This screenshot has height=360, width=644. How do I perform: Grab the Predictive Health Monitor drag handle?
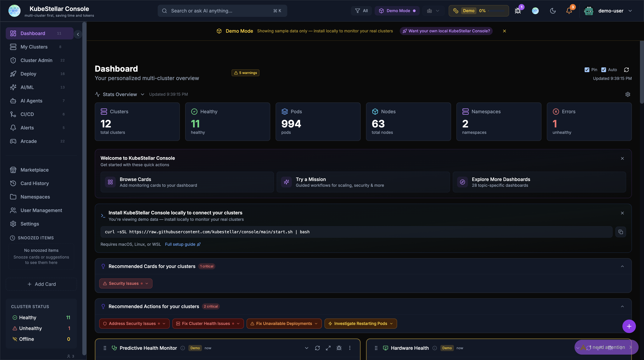[105, 348]
